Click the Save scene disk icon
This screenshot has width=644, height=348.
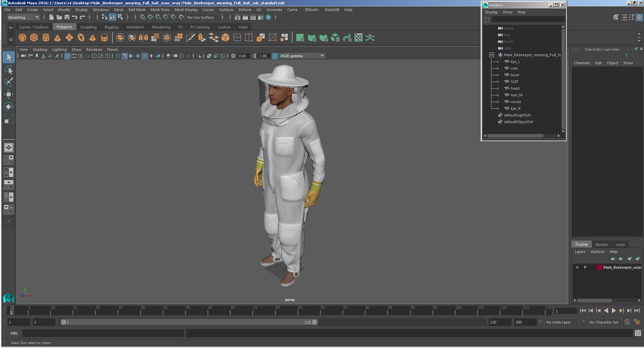[67, 17]
